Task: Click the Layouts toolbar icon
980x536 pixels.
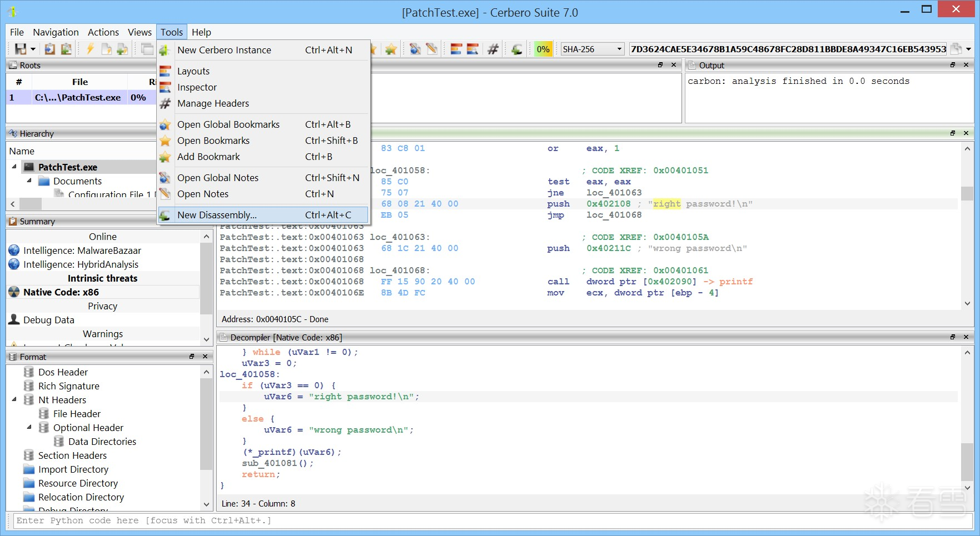Action: tap(456, 49)
